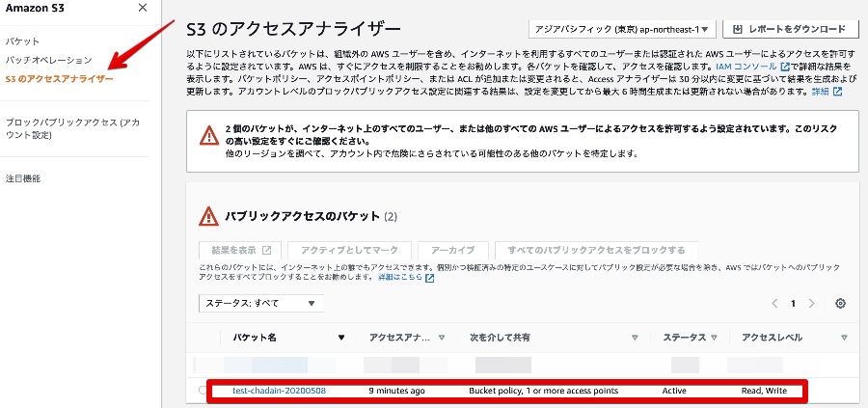Image resolution: width=868 pixels, height=408 pixels.
Task: Click warning triangle in the alert banner
Action: pyautogui.click(x=208, y=134)
